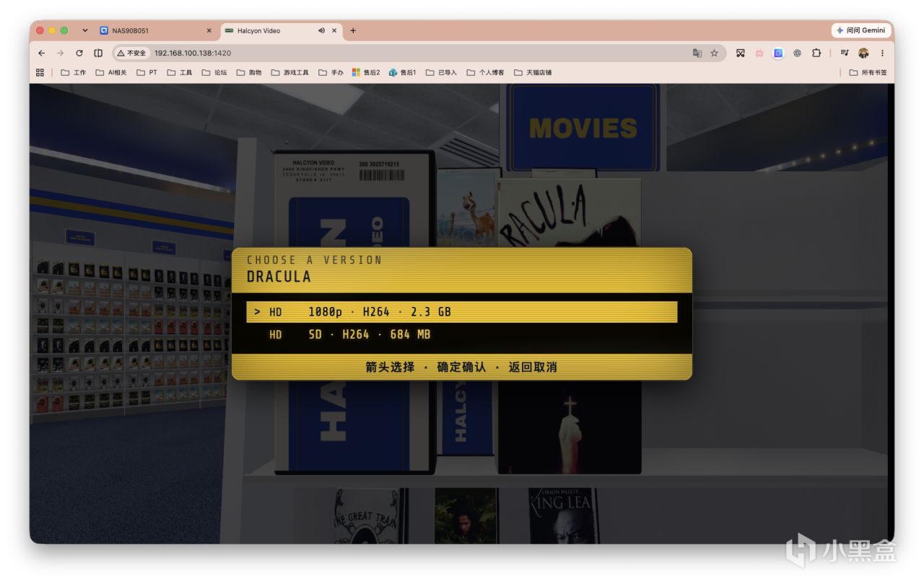924x583 pixels.
Task: Open the 个人博客 bookmark folder
Action: (485, 72)
